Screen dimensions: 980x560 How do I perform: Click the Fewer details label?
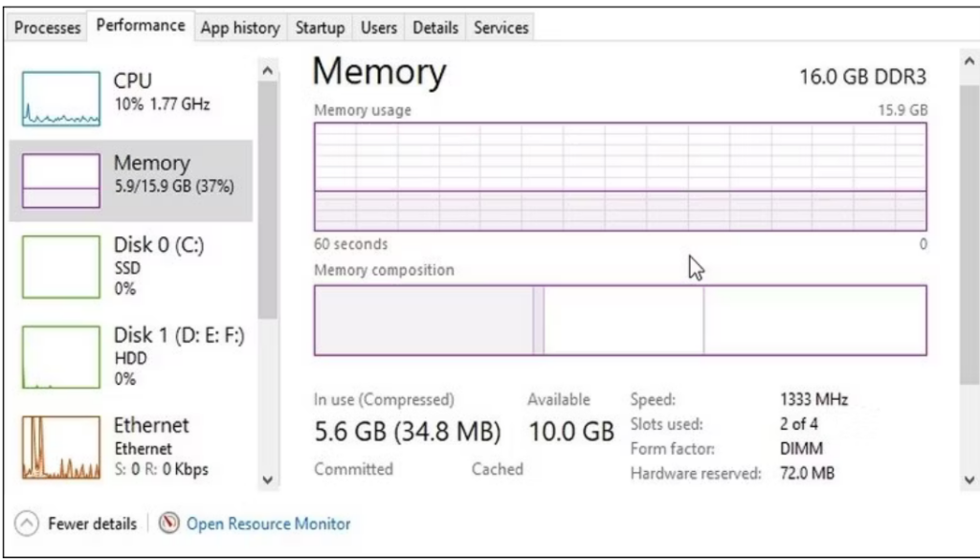(92, 524)
